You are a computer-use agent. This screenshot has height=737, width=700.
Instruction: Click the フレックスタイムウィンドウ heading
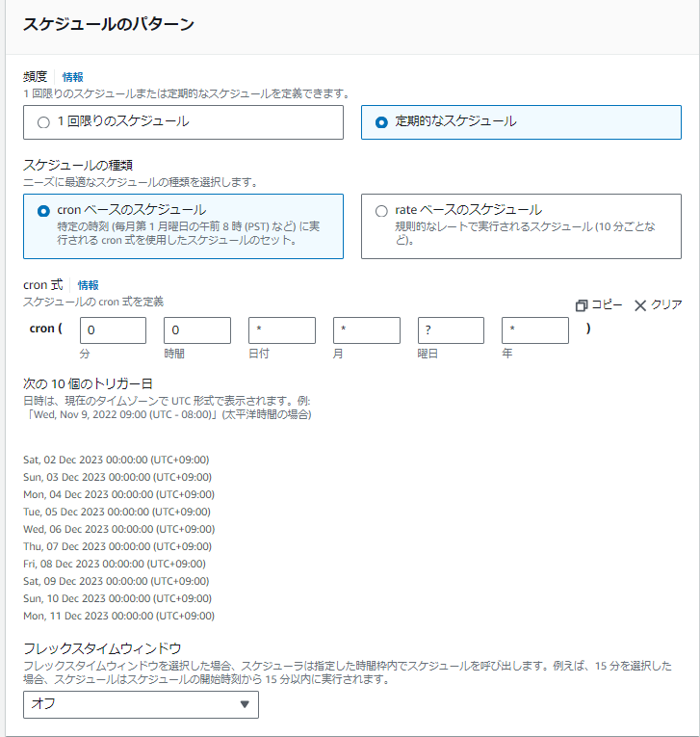[102, 648]
